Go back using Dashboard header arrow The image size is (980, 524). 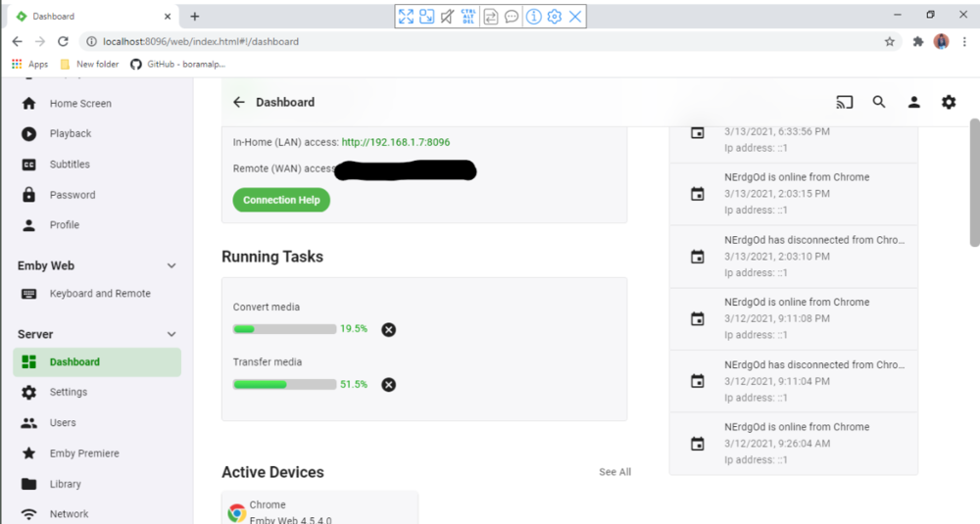(x=239, y=103)
